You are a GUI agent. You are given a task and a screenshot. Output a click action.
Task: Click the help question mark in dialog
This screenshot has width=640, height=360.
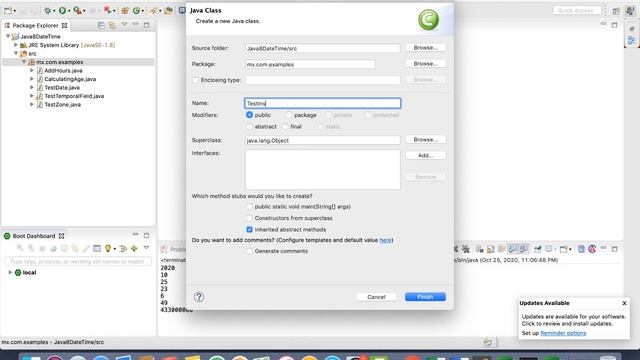point(199,297)
